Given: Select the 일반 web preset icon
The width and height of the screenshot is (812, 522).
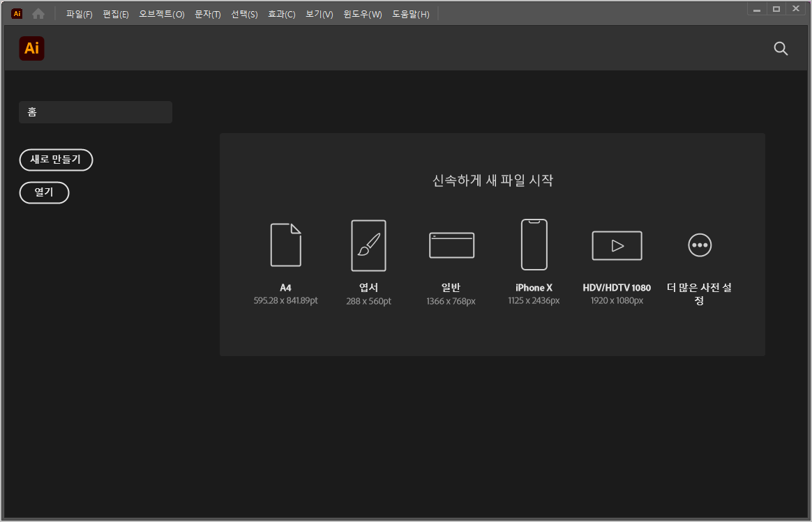Looking at the screenshot, I should pos(451,245).
